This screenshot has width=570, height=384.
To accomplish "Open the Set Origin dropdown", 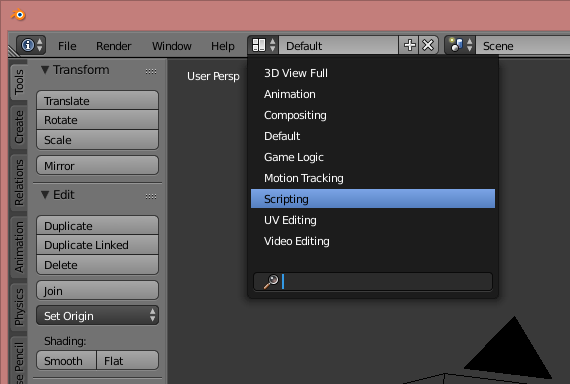I will coord(97,315).
